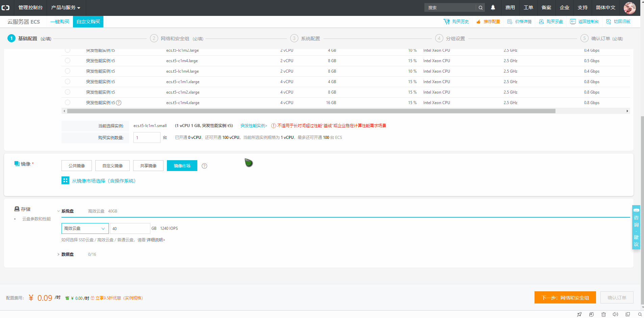Click the help icon next to 镜像市场

[x=204, y=166]
